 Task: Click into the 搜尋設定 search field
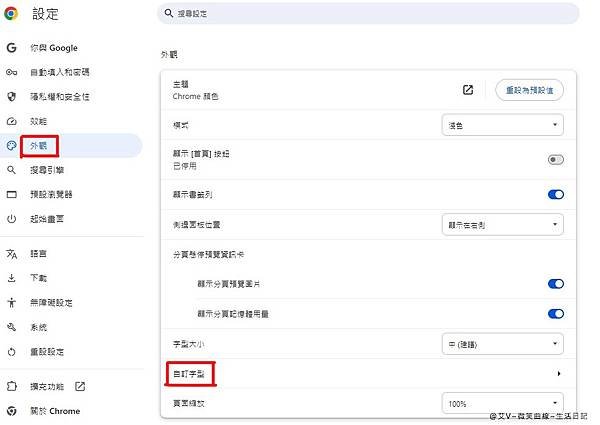coord(368,13)
